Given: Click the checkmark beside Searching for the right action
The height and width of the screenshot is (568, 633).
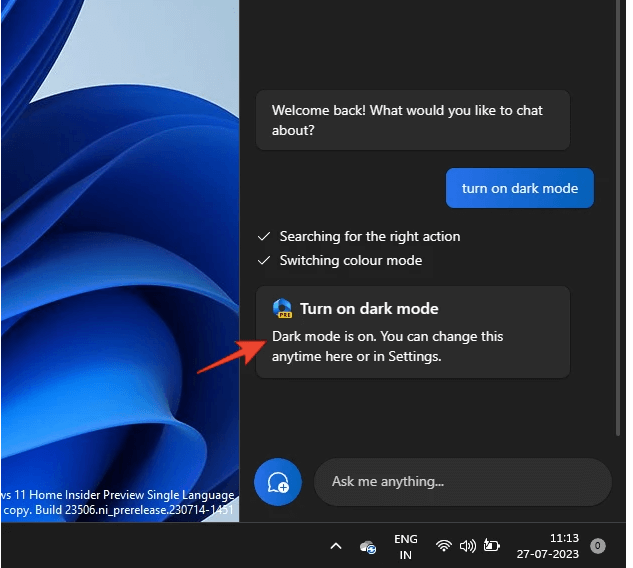Looking at the screenshot, I should tap(264, 237).
